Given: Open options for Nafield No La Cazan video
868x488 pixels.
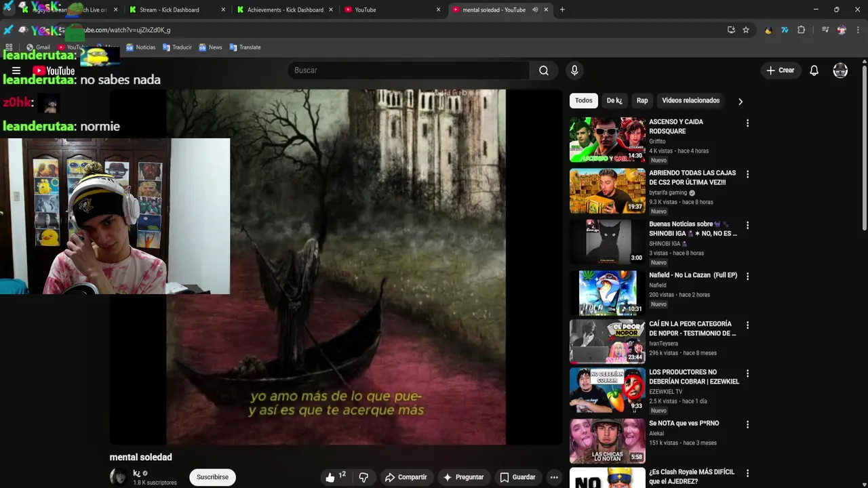Looking at the screenshot, I should point(747,277).
